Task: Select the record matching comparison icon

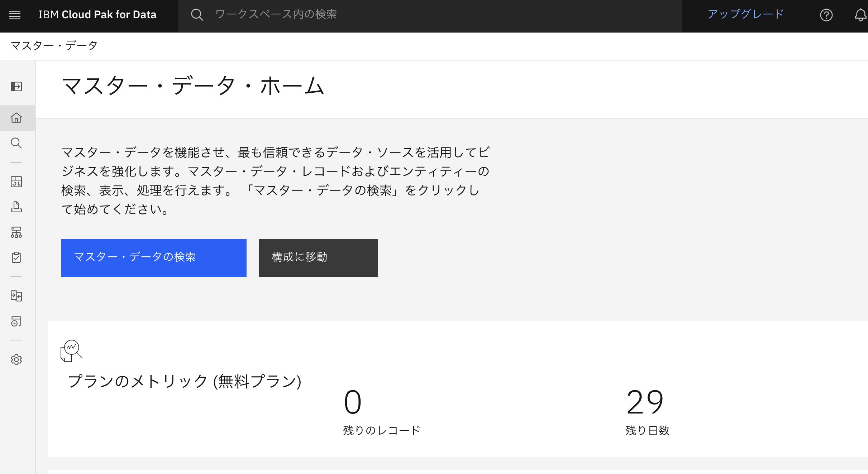Action: (x=16, y=296)
